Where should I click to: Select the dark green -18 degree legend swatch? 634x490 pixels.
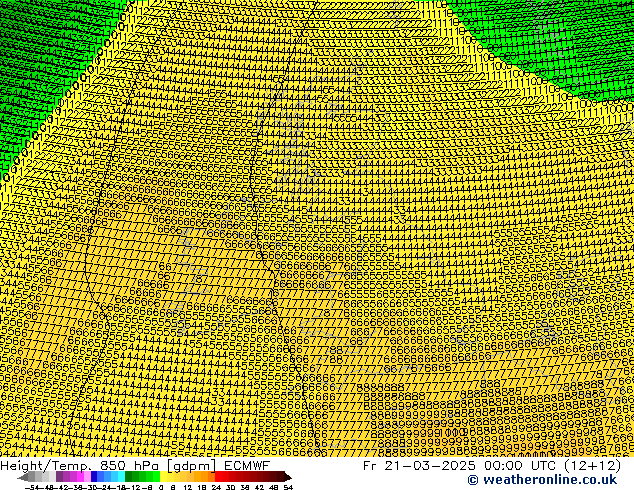tap(129, 477)
